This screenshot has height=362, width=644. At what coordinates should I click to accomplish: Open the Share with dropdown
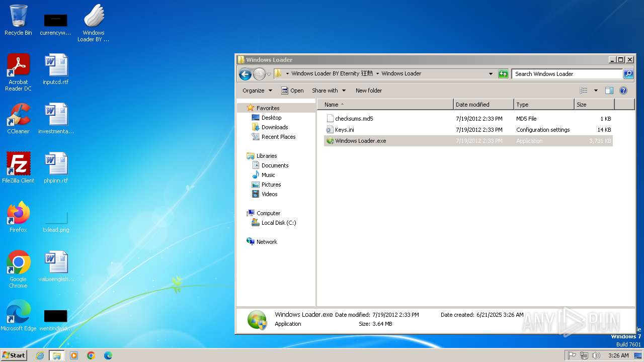coord(329,90)
